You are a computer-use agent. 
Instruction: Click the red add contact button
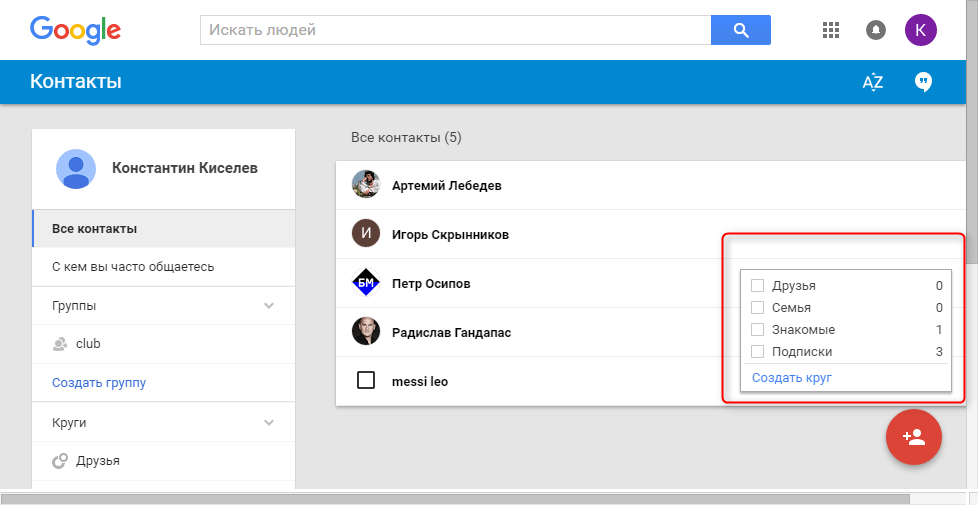pos(913,438)
